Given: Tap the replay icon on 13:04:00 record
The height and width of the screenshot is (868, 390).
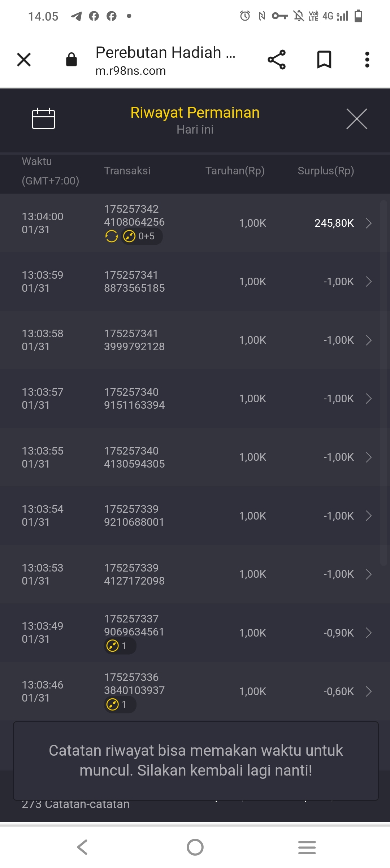Looking at the screenshot, I should [112, 236].
